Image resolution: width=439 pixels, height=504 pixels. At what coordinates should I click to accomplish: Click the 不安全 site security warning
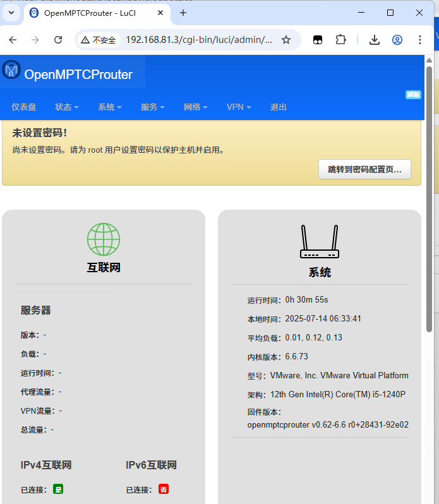tap(99, 40)
